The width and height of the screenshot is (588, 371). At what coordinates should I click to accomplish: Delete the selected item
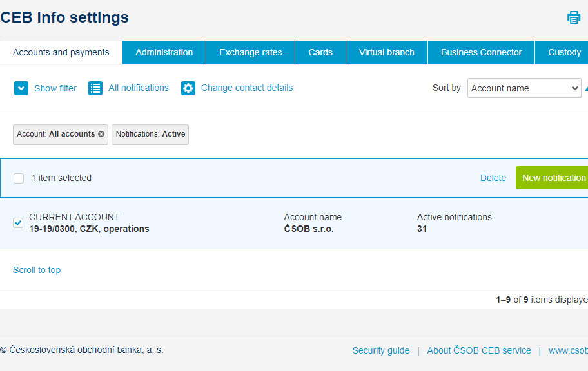coord(493,178)
